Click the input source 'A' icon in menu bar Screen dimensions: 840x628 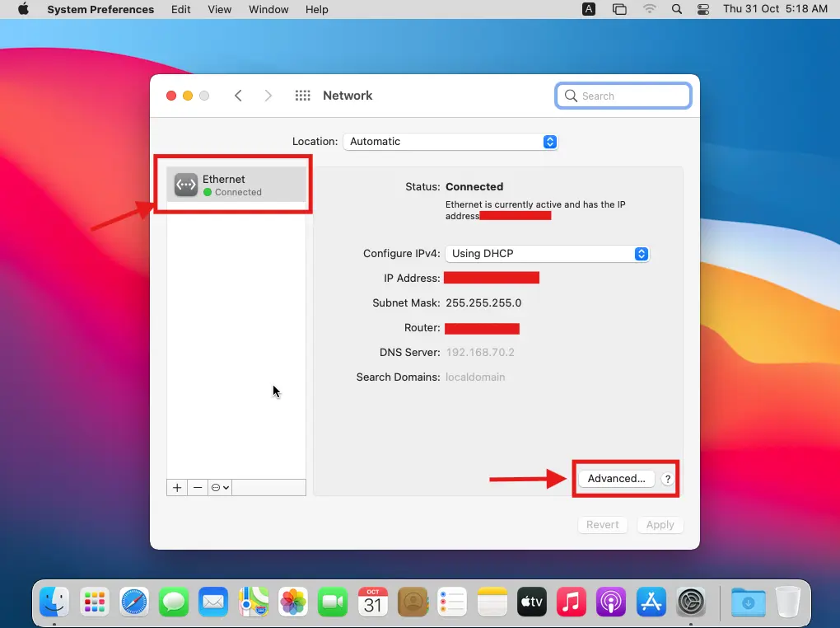[588, 9]
